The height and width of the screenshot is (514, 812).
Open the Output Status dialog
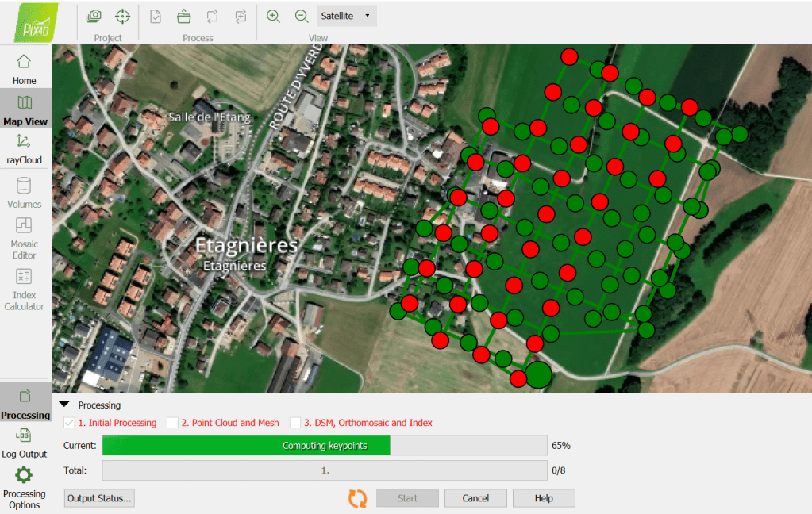98,498
